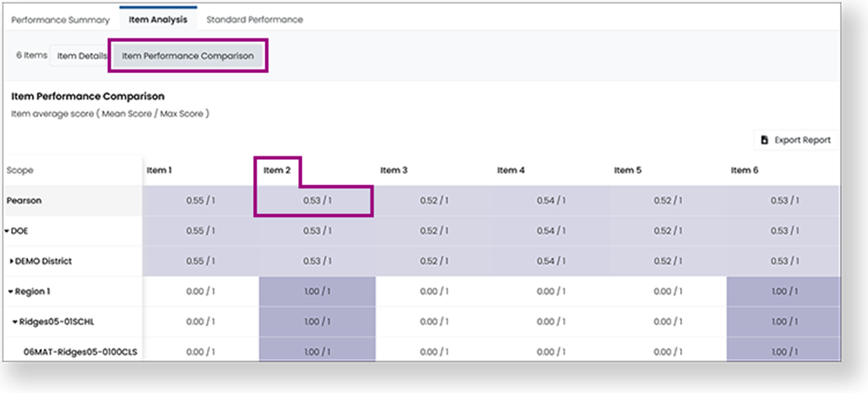Click the Item 4 column header
Image resolution: width=868 pixels, height=393 pixels.
[x=511, y=170]
